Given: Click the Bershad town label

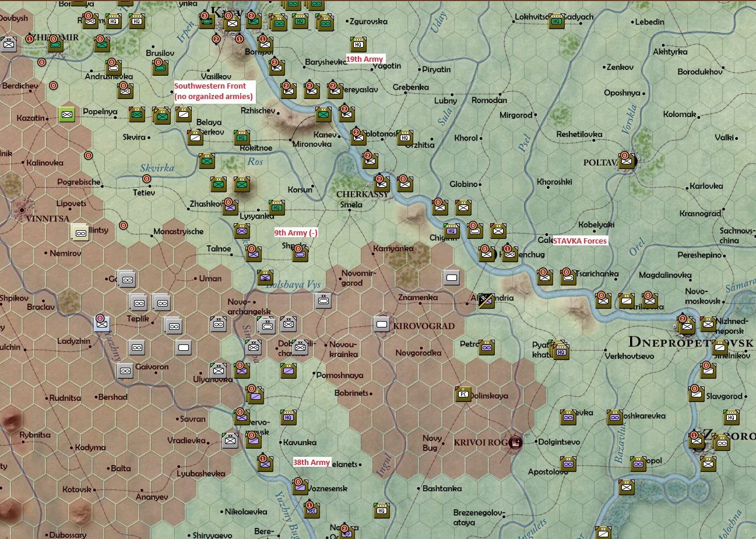Looking at the screenshot, I should pyautogui.click(x=112, y=397).
